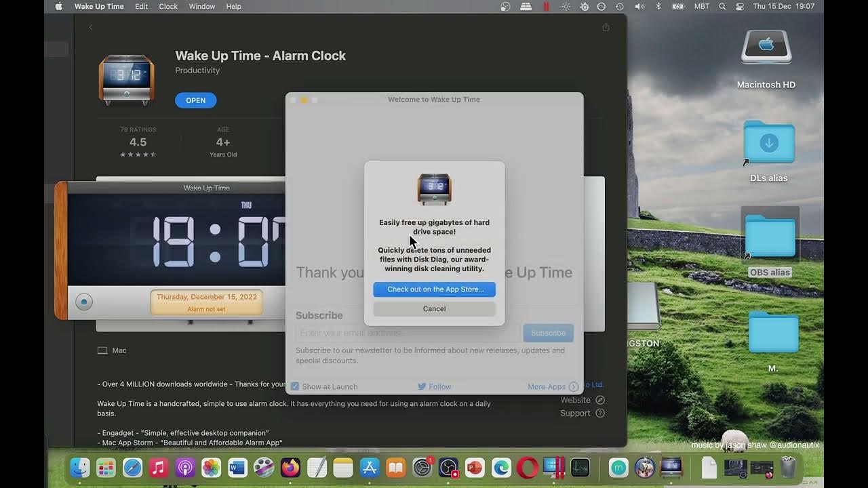Click the App Store share icon

pyautogui.click(x=606, y=27)
